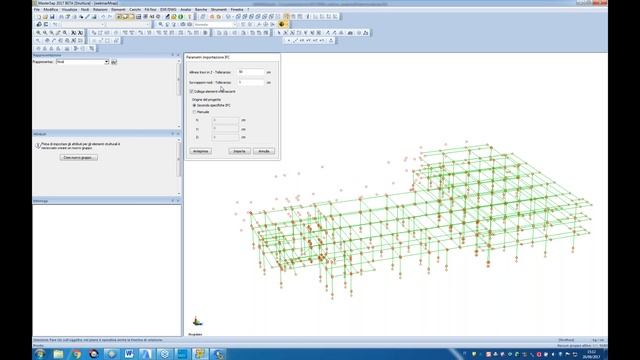Open Microsoft Word from the taskbar
640x360 pixels.
coord(129,354)
